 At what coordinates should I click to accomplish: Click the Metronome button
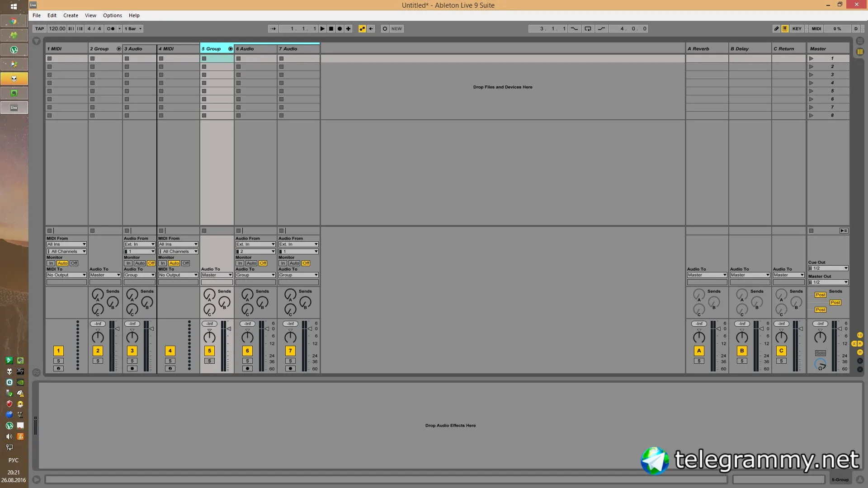point(111,28)
